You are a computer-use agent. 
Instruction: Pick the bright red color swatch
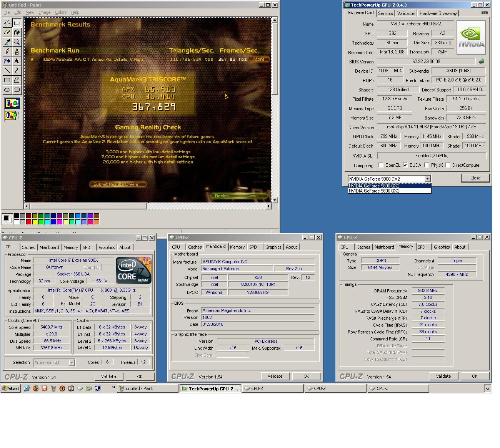pos(28,222)
